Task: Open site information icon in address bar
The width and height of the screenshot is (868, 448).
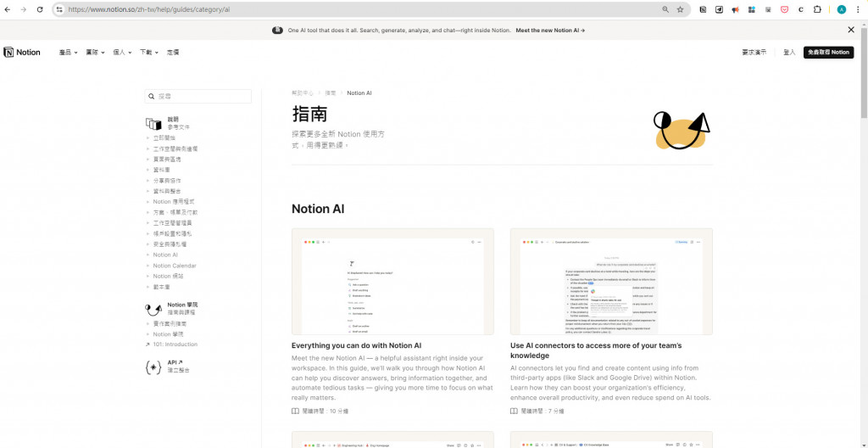Action: (x=59, y=9)
